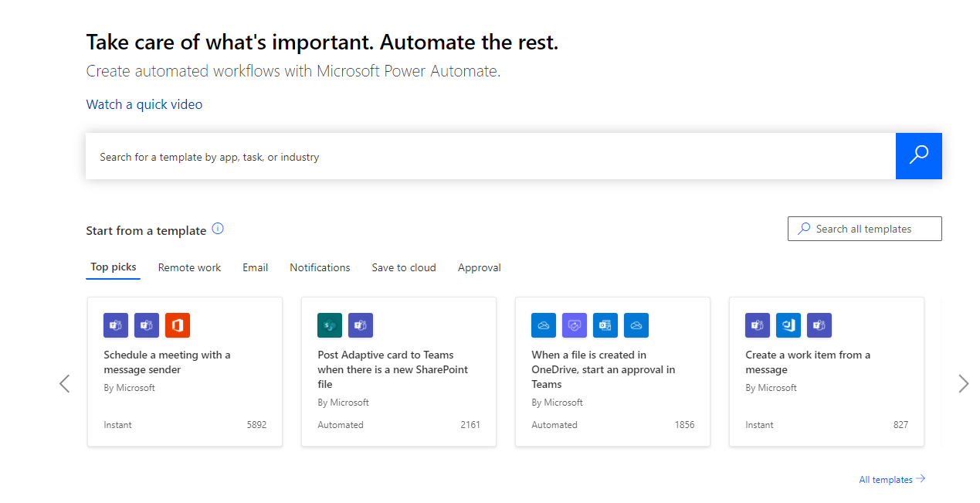The height and width of the screenshot is (503, 980).
Task: Click the Teams icon on work item template
Action: coord(757,325)
